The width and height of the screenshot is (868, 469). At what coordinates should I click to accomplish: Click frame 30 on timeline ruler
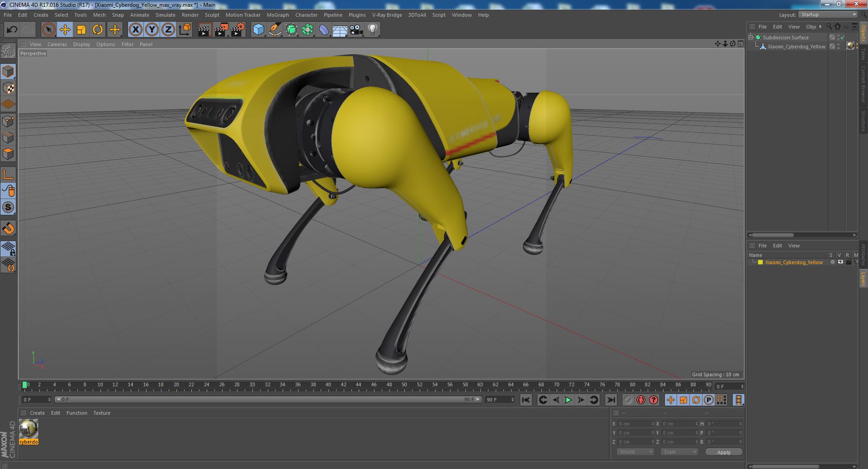(x=252, y=385)
